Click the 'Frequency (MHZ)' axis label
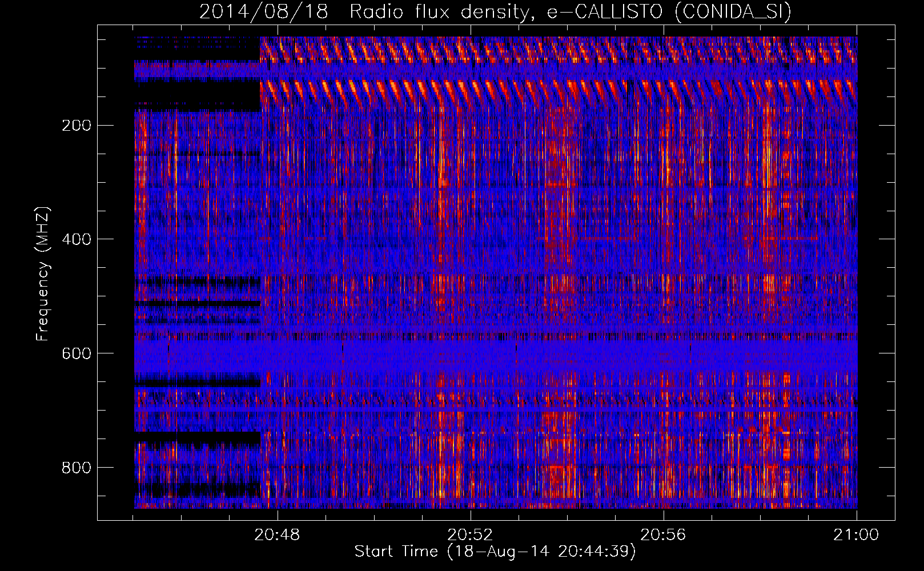Image resolution: width=924 pixels, height=571 pixels. (43, 274)
